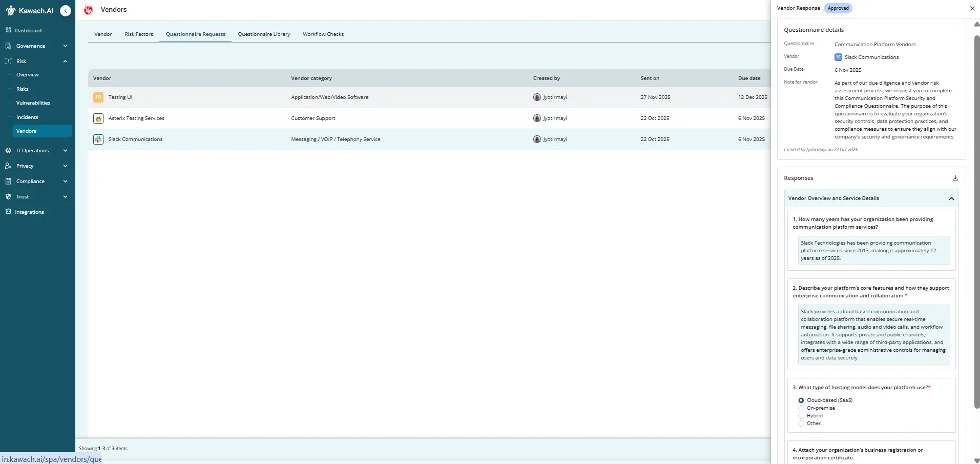Sort by the Created by header

coord(547,78)
